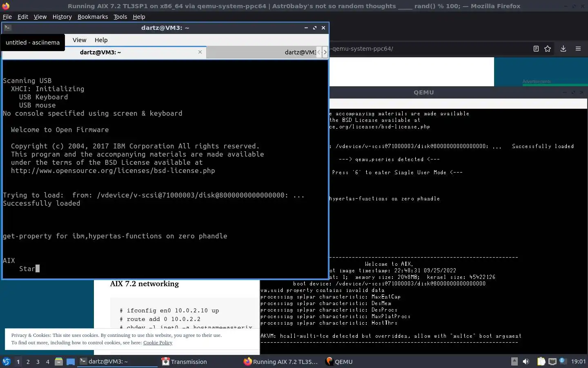Minimize the dartz@VM3 terminal window
Image resolution: width=588 pixels, height=368 pixels.
(306, 28)
